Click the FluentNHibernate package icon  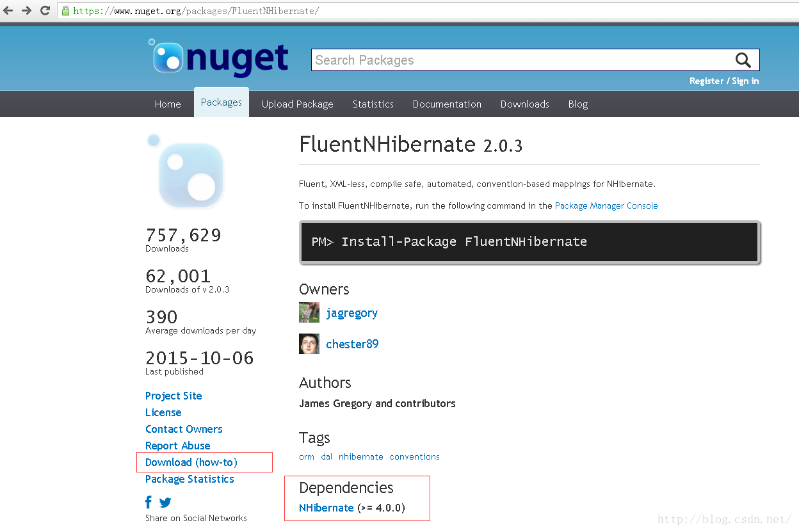[186, 172]
